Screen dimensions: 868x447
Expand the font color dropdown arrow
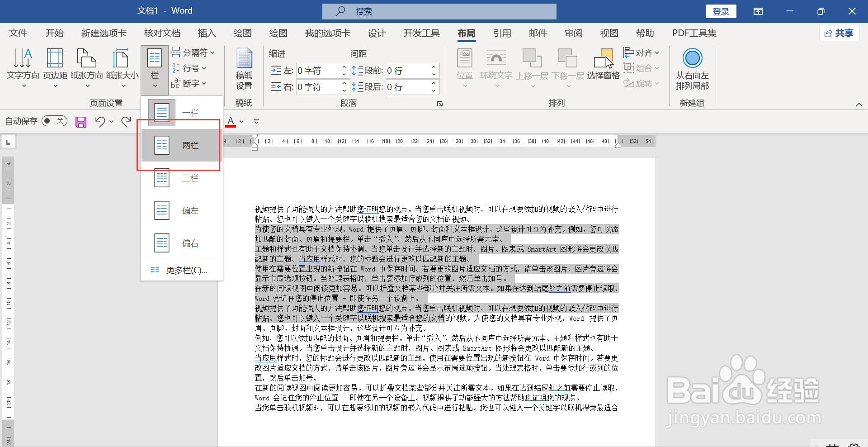(242, 122)
